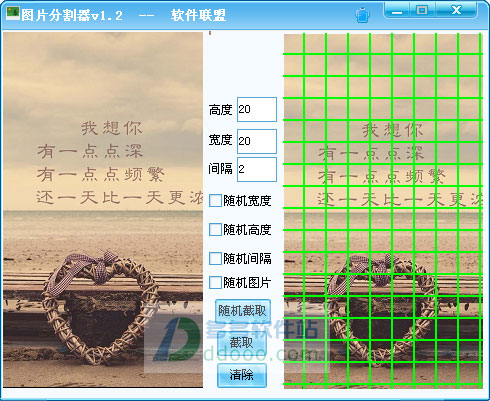This screenshot has width=490, height=401.
Task: Click the original image preview on left
Action: (103, 210)
